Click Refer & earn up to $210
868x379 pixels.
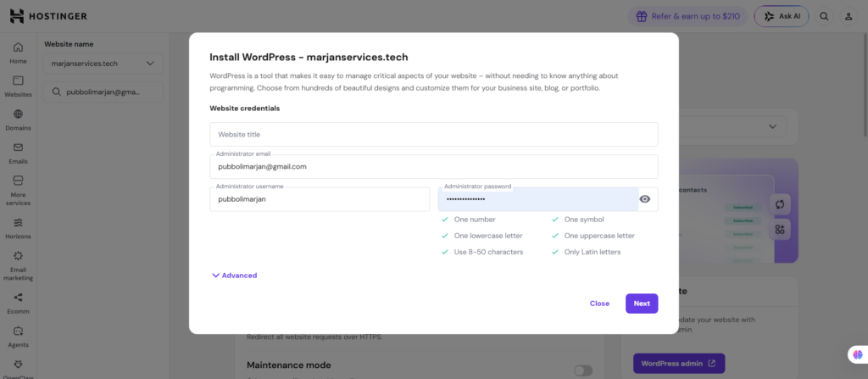[x=687, y=16]
